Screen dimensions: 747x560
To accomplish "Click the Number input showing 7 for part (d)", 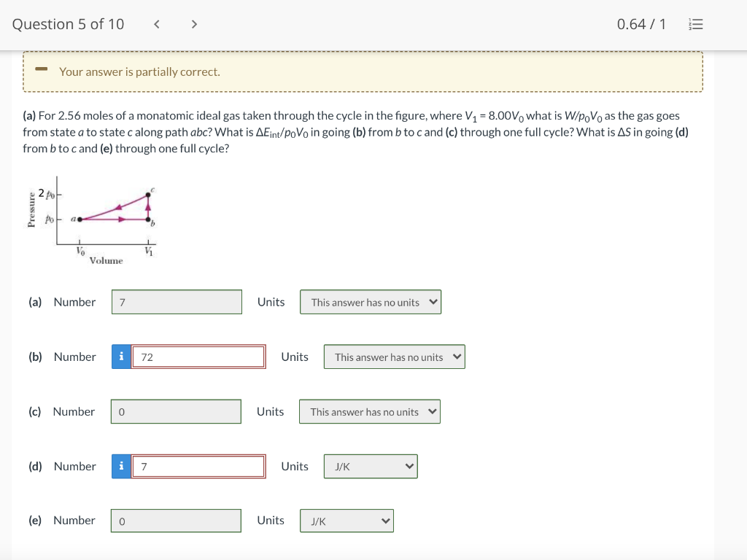I will 198,466.
